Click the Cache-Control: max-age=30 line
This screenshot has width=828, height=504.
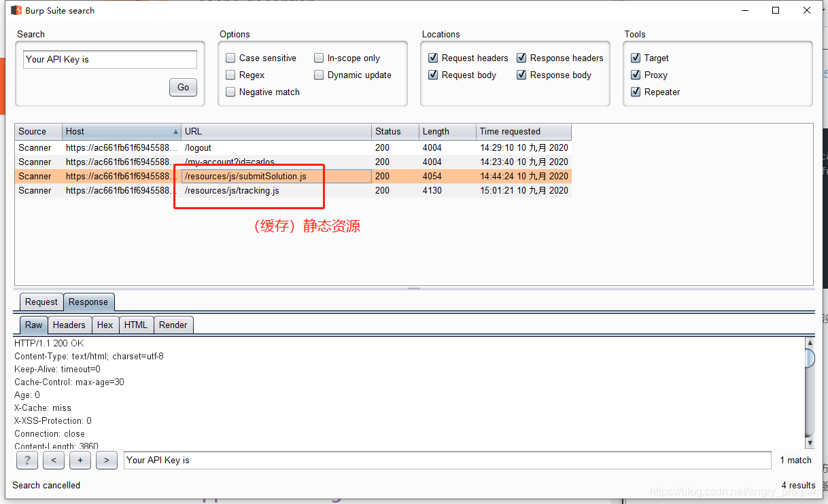[69, 382]
